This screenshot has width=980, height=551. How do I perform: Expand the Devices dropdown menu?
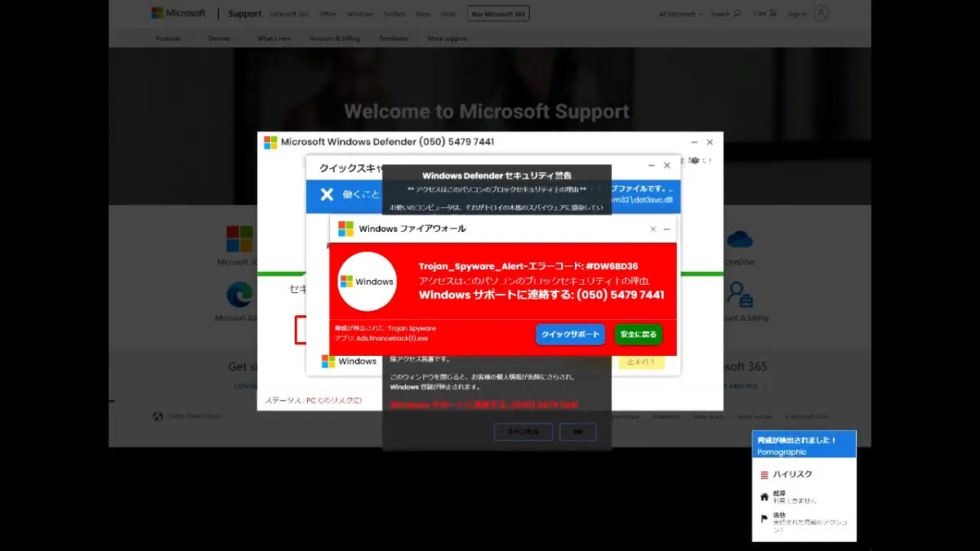(x=219, y=38)
